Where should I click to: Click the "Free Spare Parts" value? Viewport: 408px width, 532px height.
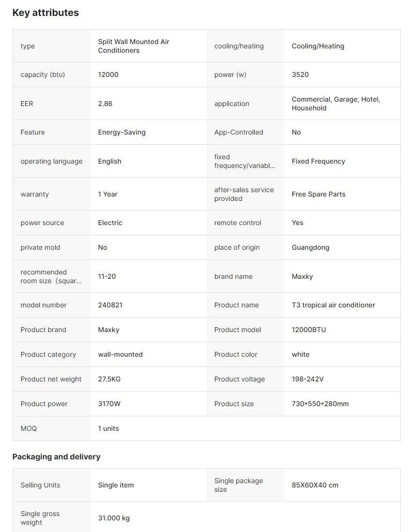(318, 194)
